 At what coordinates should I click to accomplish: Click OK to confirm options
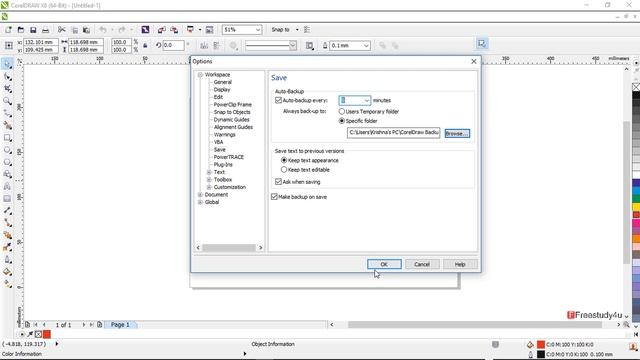(384, 264)
